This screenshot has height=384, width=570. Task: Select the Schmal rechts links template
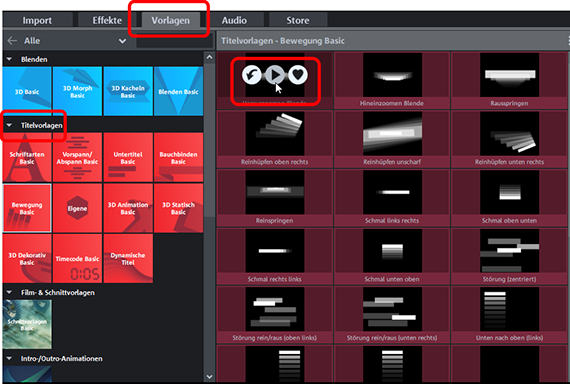274,256
